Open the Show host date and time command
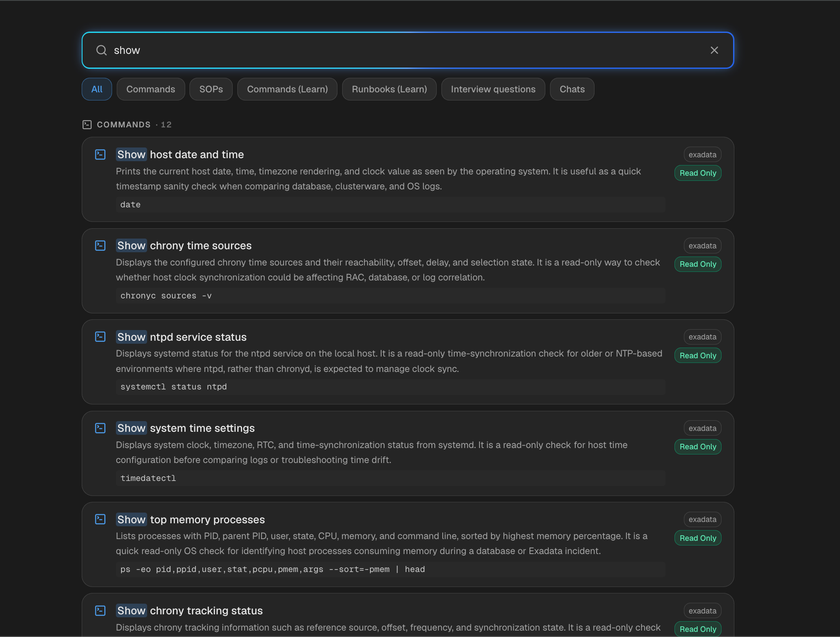Viewport: 840px width, 637px height. [x=180, y=154]
